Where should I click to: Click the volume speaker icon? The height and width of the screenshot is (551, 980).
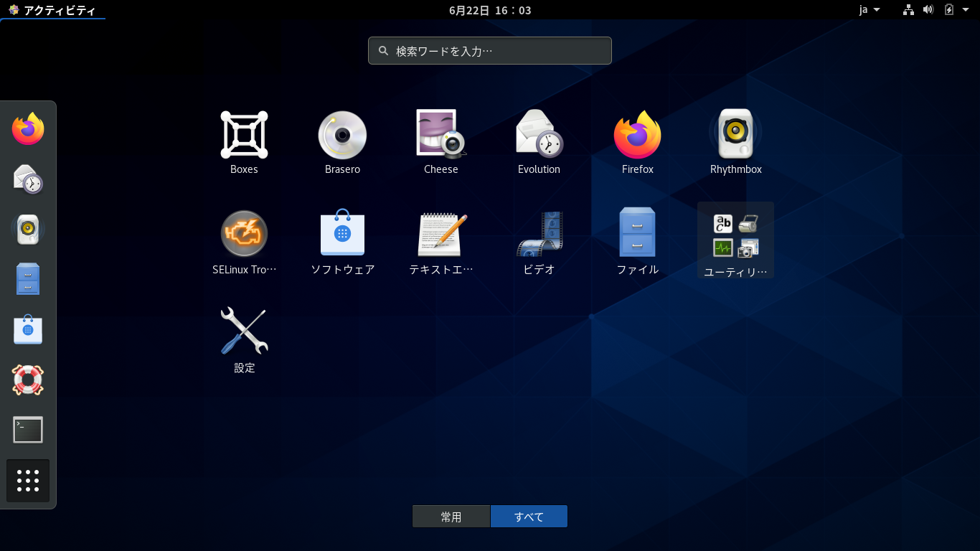(928, 10)
